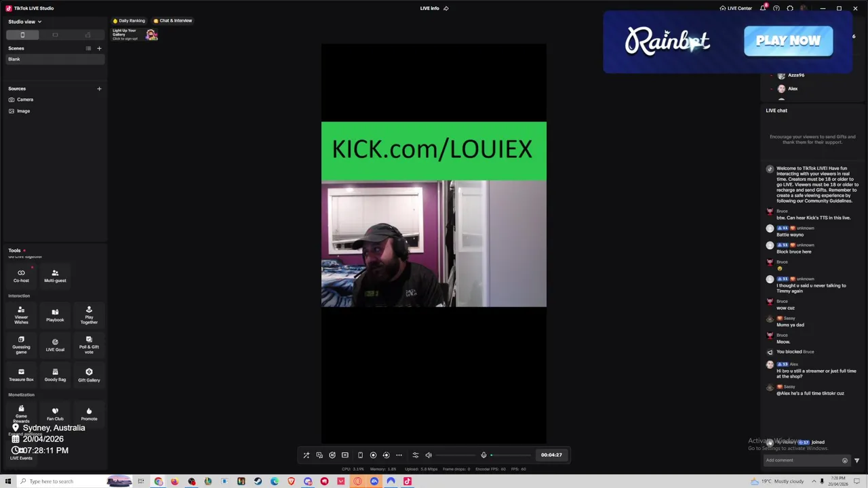Open Steam from the taskbar
This screenshot has height=488, width=868.
tap(258, 481)
